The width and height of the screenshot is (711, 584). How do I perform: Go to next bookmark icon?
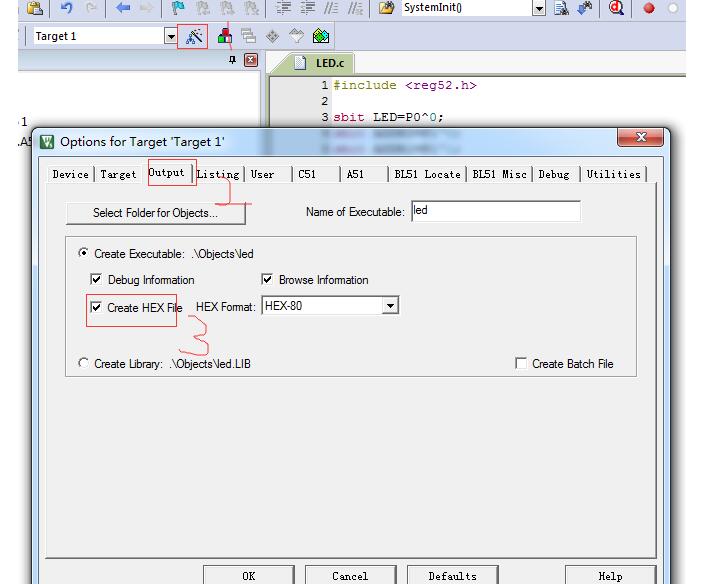[227, 8]
